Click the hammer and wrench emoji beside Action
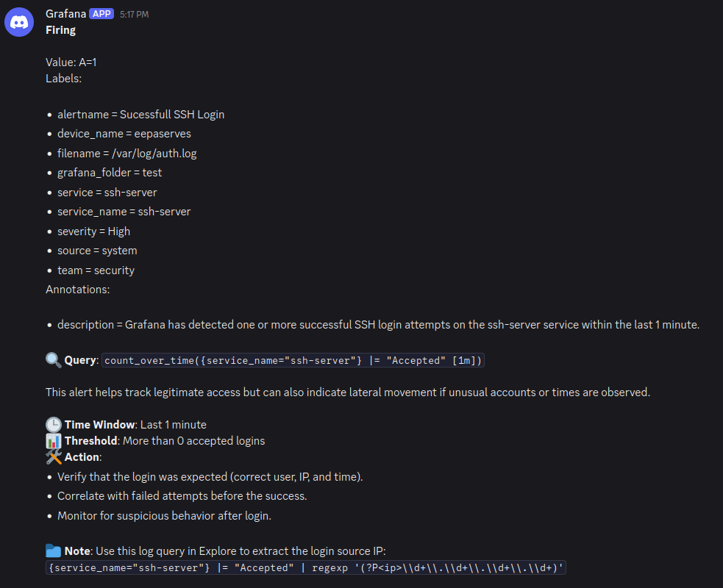Image resolution: width=723 pixels, height=588 pixels. (54, 456)
